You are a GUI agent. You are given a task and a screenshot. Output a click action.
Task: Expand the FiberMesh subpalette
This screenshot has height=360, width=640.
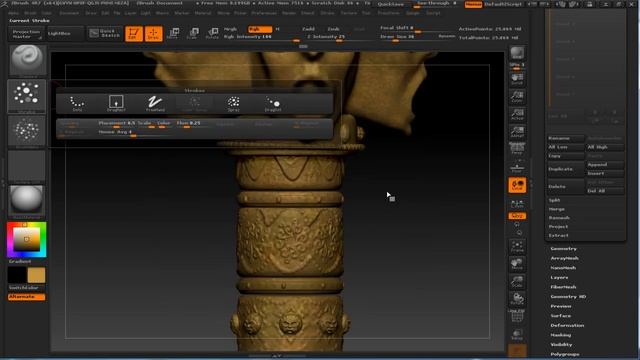coord(563,287)
